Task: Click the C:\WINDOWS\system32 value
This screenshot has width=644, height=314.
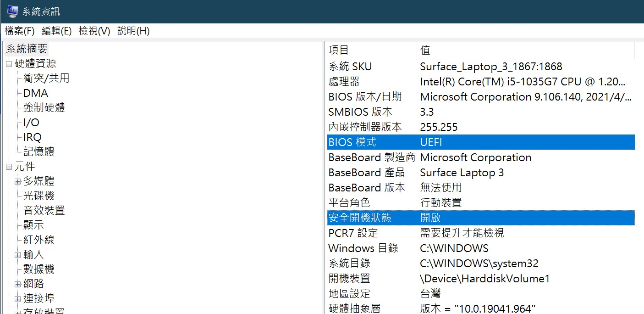Action: [479, 264]
